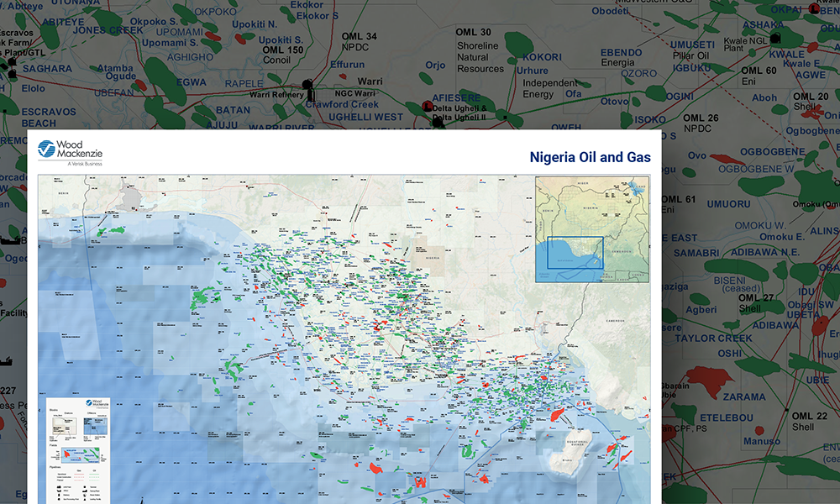Click the 'Crawford Creek' label

click(343, 104)
